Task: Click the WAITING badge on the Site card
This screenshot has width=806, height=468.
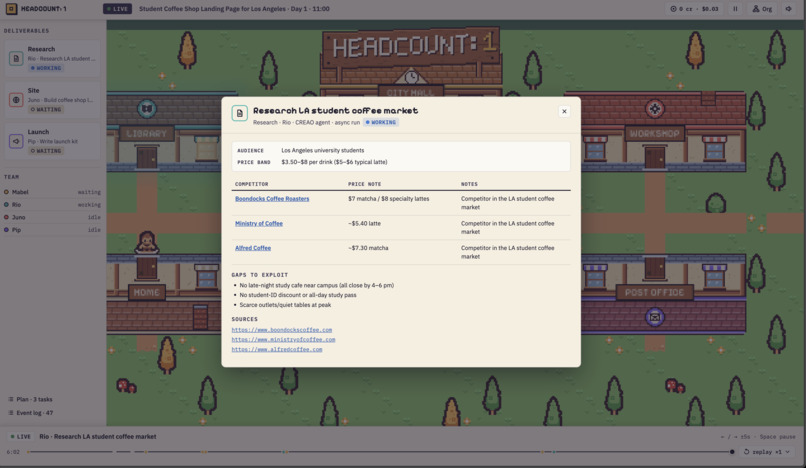Action: tap(46, 110)
